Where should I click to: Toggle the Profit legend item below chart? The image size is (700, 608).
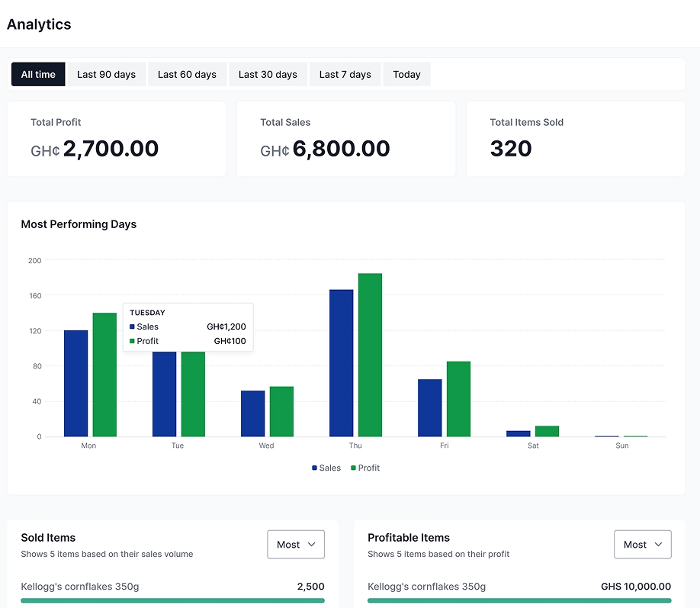click(x=364, y=468)
